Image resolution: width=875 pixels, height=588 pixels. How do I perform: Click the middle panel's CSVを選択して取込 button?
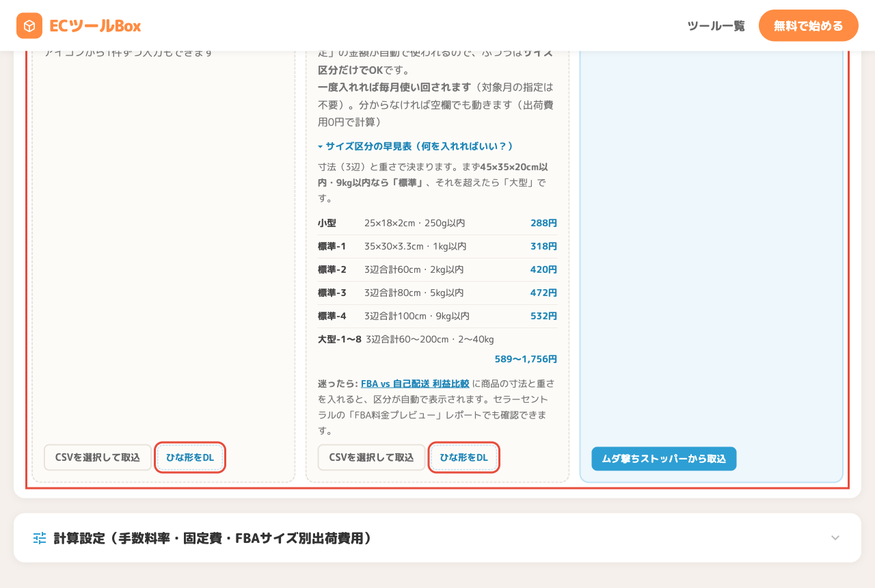tap(371, 457)
